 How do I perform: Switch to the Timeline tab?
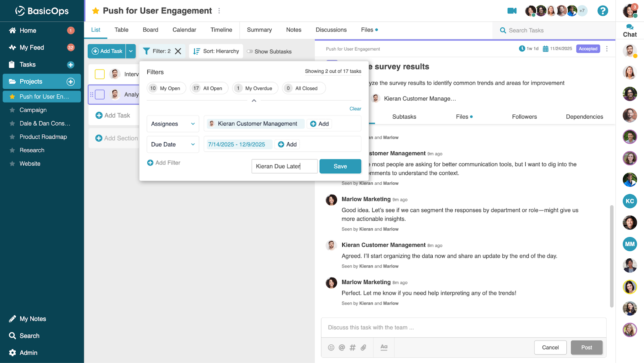221,30
